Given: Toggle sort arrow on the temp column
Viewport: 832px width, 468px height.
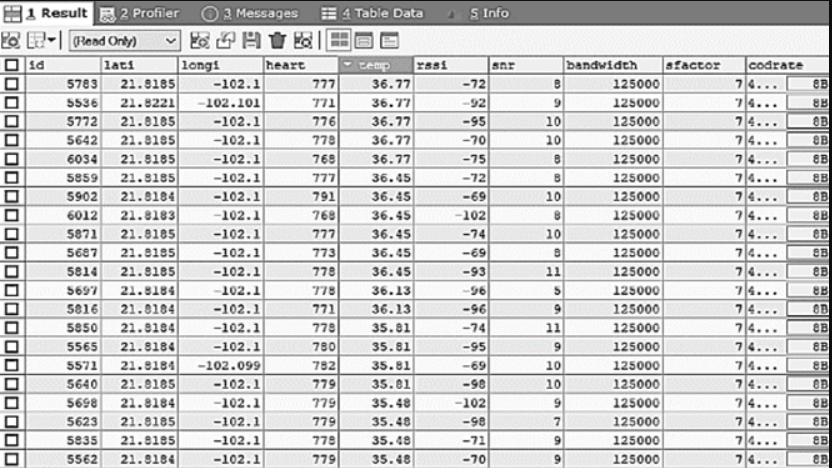Looking at the screenshot, I should tap(349, 65).
